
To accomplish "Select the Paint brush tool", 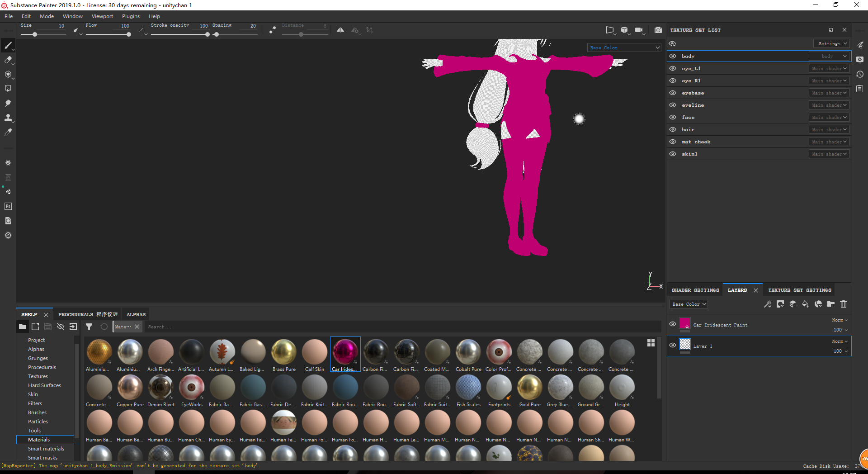I will click(8, 45).
